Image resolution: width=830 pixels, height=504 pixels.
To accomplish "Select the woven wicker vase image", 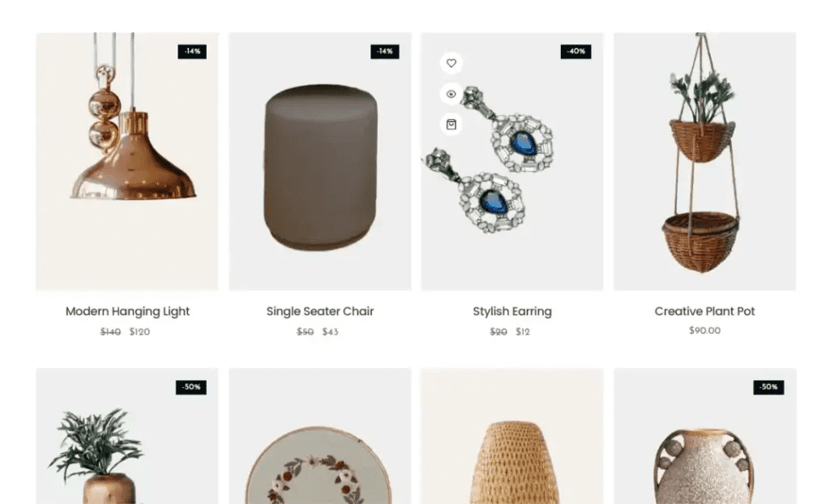I will click(512, 436).
